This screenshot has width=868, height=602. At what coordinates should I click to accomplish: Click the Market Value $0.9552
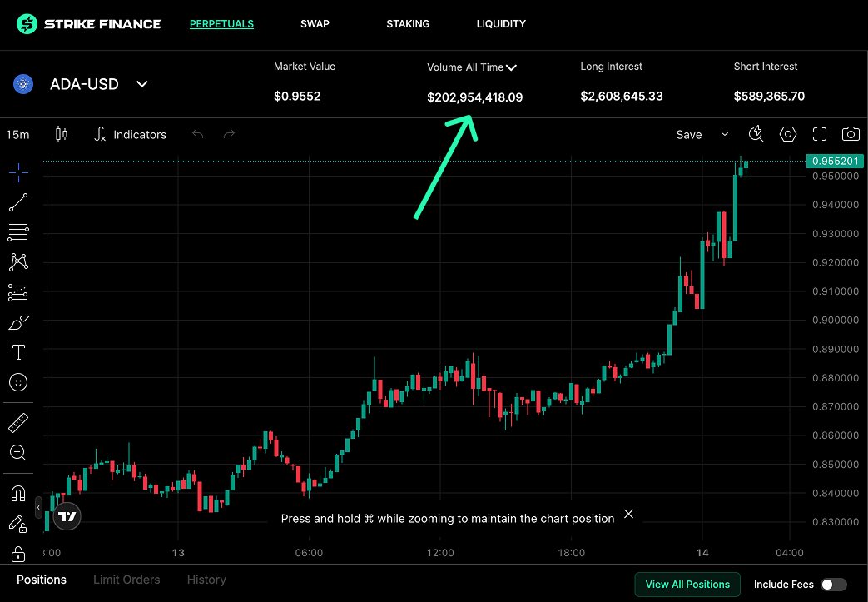pos(297,97)
